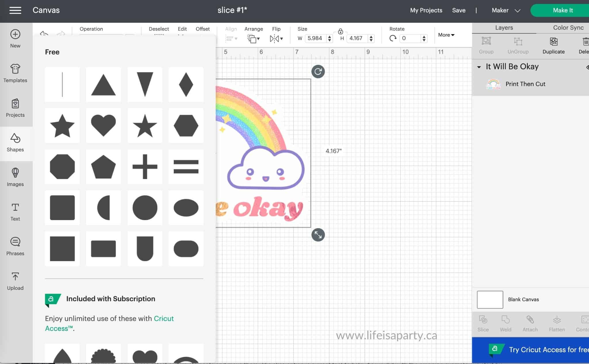Open the hamburger main menu
This screenshot has width=589, height=364.
click(x=15, y=10)
